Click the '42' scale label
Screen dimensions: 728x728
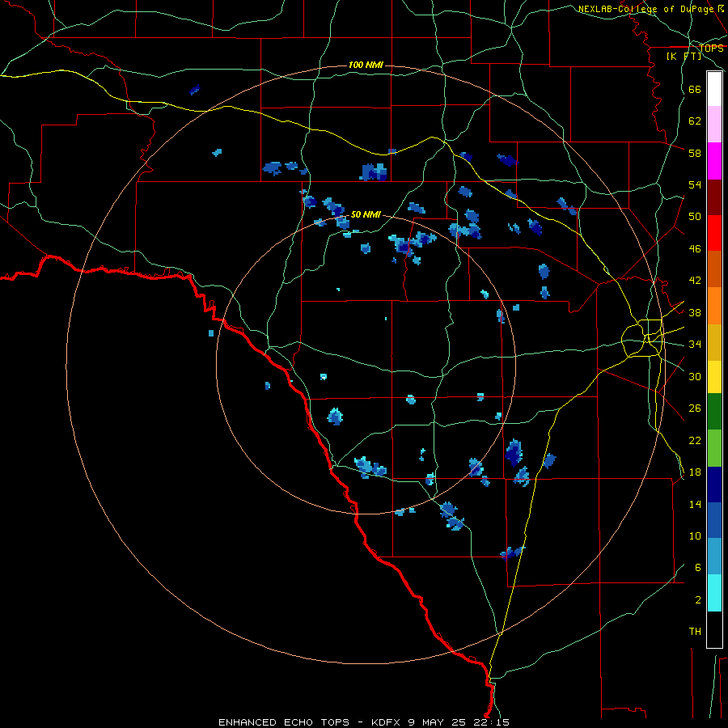coord(695,280)
